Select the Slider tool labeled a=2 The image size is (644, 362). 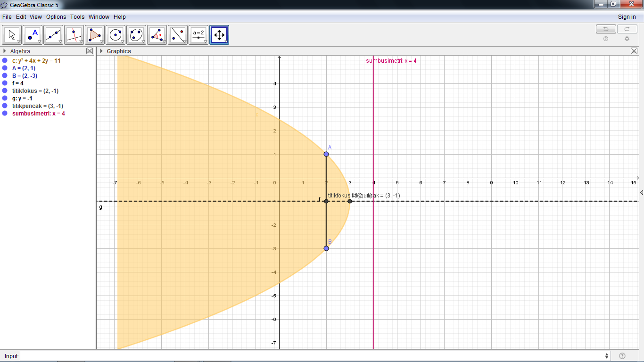(x=198, y=34)
